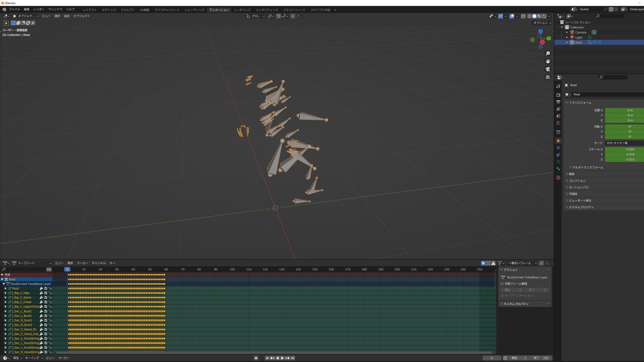Viewport: 644px width, 362px height.
Task: Click the current frame number field
Action: (492, 358)
